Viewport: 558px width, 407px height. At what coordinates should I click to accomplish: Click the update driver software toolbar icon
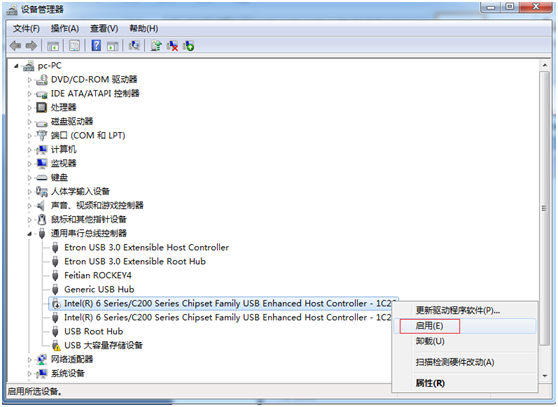156,46
